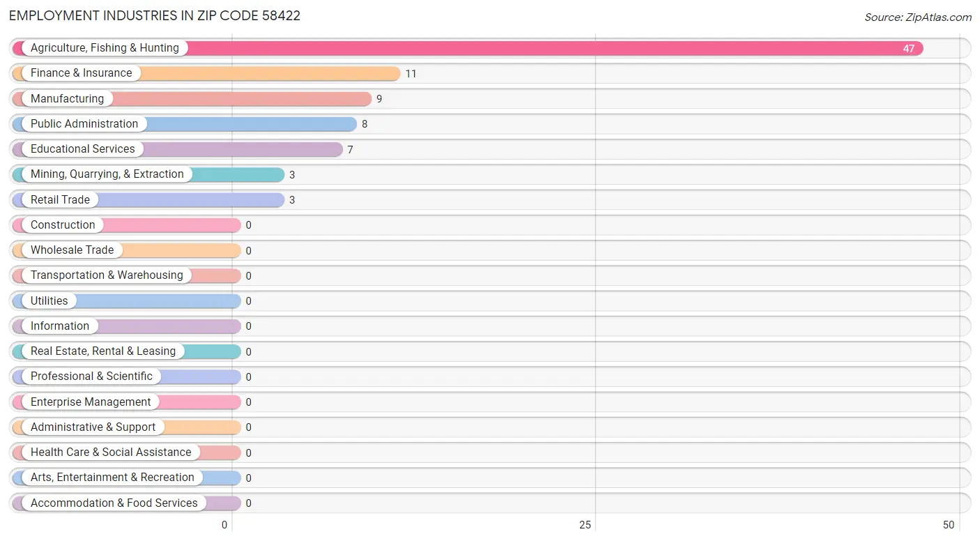Screen dimensions: 980x541
Task: Click the value 9 beside Manufacturing bar
Action: pos(379,99)
